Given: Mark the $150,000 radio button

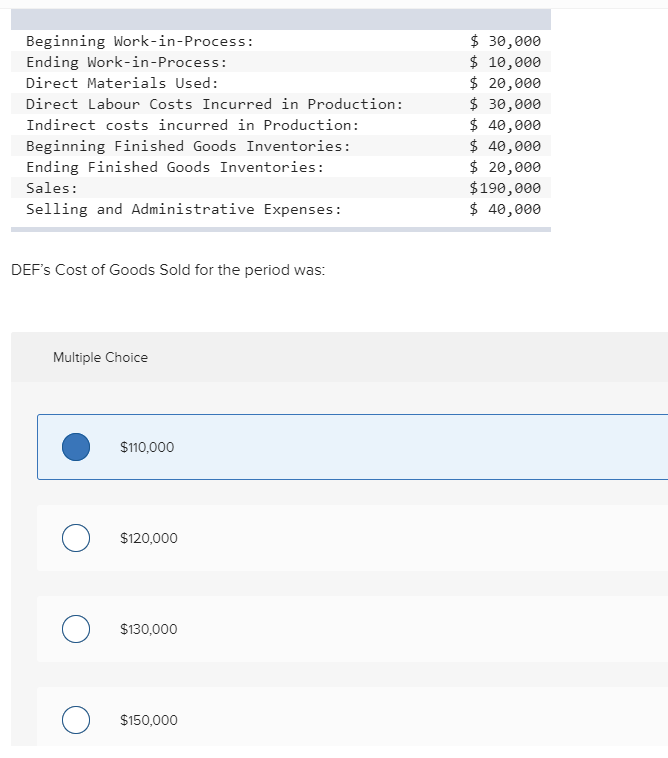Looking at the screenshot, I should pos(76,720).
